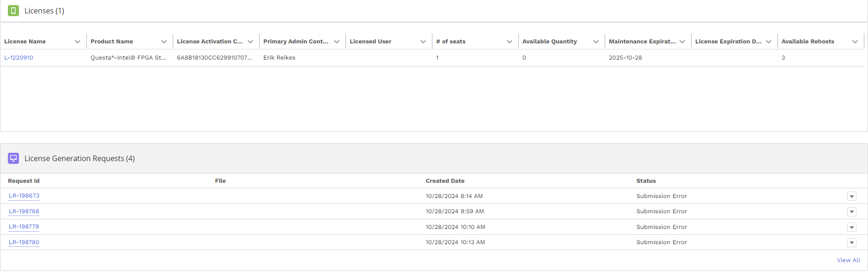Open Available Quantity column menu
Viewport: 868px width, 276px height.
click(596, 42)
